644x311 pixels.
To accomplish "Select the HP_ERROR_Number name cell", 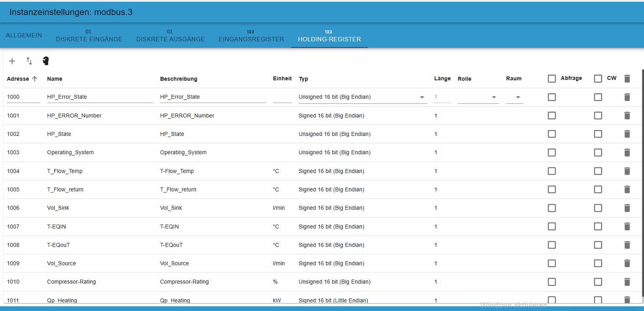I will [74, 115].
